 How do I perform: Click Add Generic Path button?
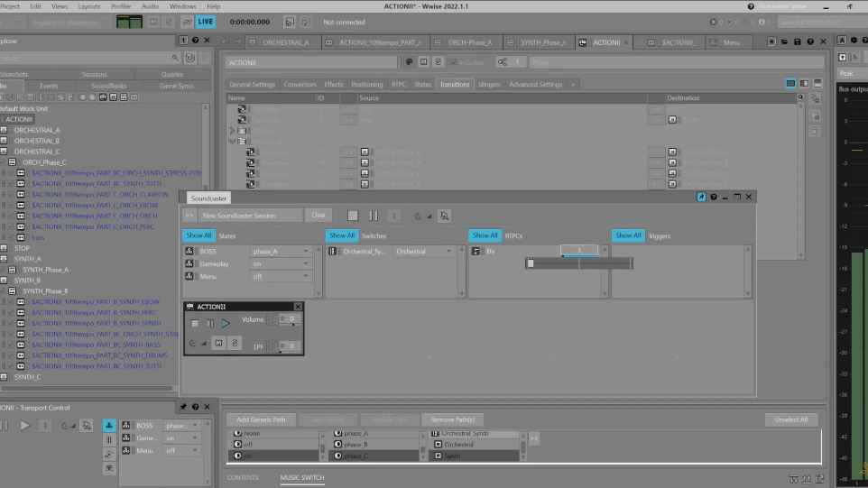pyautogui.click(x=261, y=419)
